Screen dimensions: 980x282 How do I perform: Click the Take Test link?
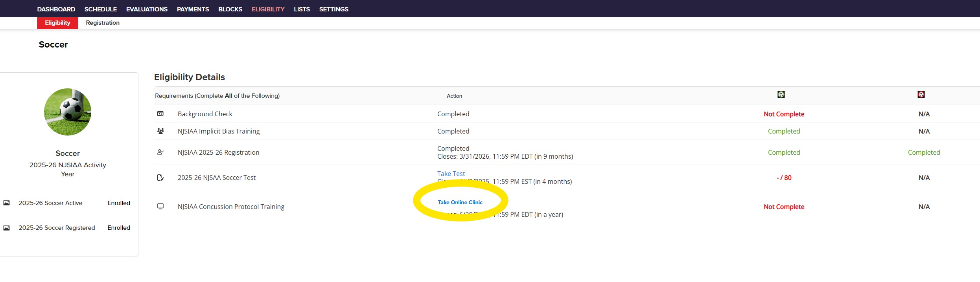click(x=451, y=174)
